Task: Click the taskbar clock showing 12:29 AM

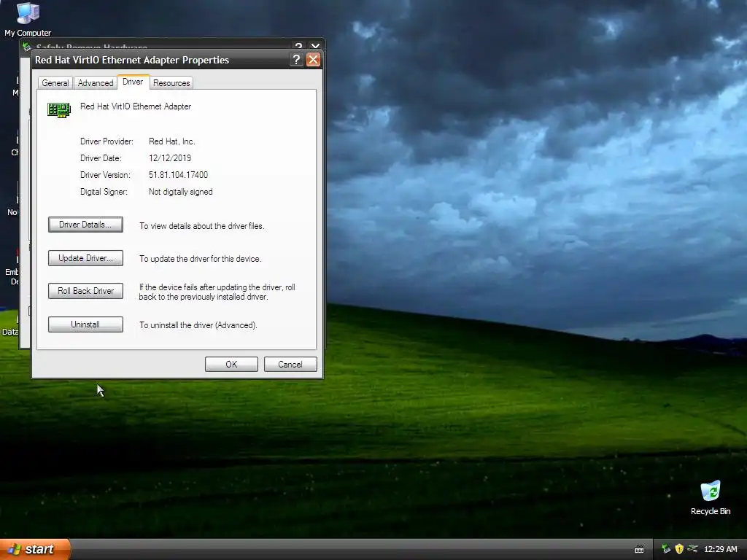Action: 720,549
